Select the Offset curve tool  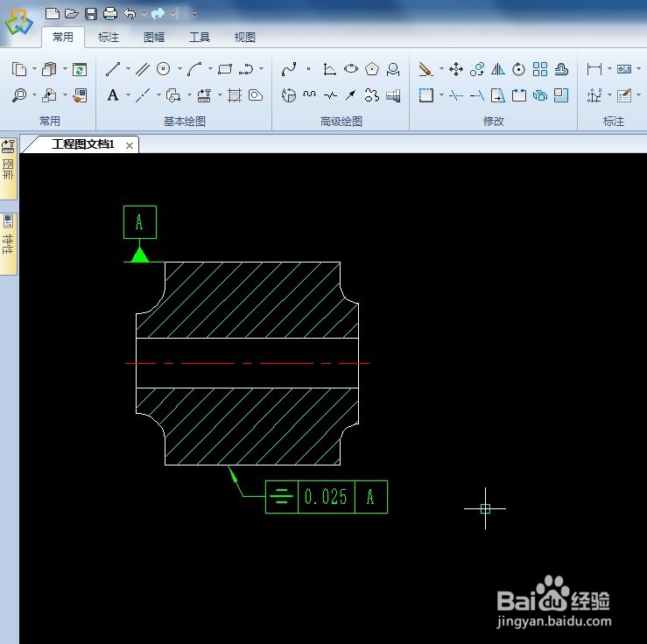point(561,69)
